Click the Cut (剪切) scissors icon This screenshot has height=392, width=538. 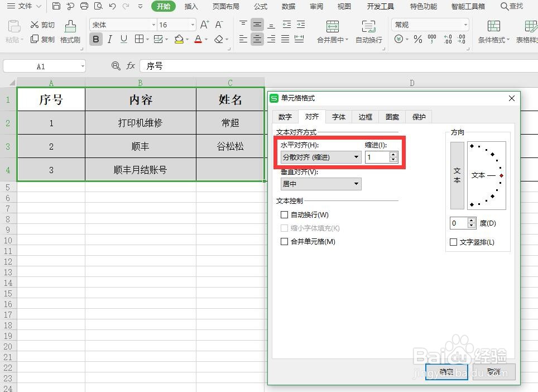point(35,25)
